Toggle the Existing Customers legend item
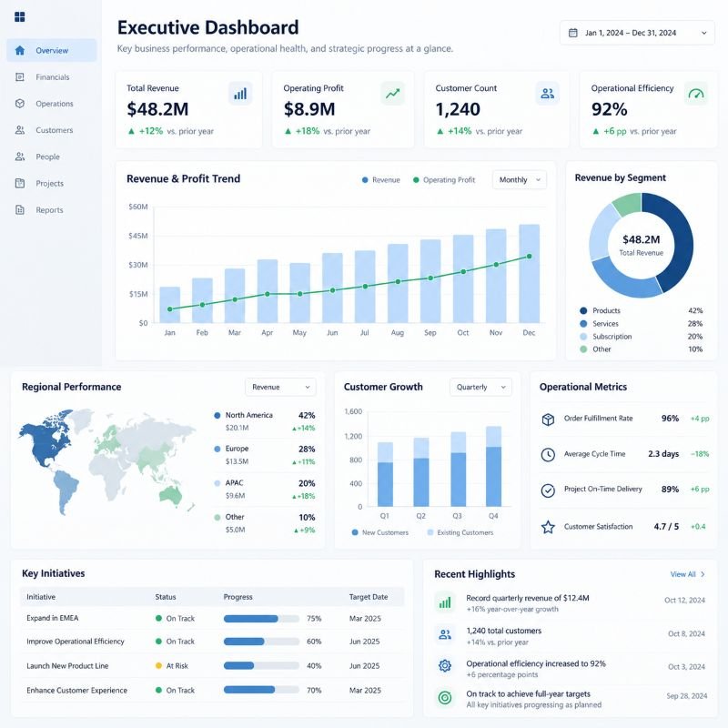The image size is (728, 728). click(x=460, y=532)
